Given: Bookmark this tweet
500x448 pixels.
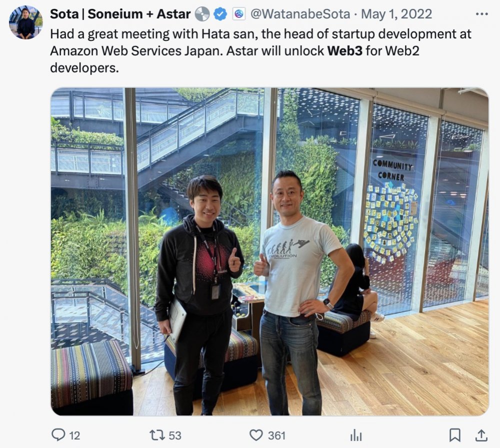Looking at the screenshot, I should click(x=454, y=435).
